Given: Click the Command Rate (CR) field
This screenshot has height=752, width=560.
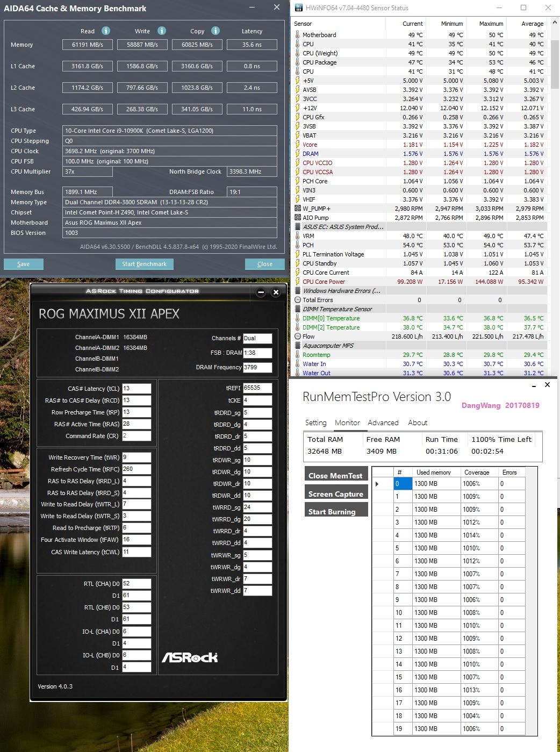Looking at the screenshot, I should point(137,436).
